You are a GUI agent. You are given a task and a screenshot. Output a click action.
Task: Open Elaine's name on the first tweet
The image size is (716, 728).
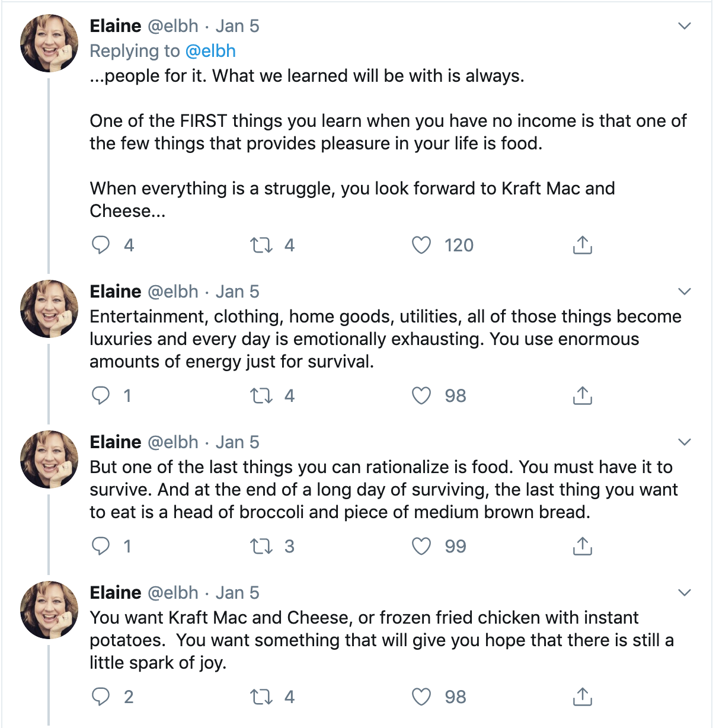(116, 26)
